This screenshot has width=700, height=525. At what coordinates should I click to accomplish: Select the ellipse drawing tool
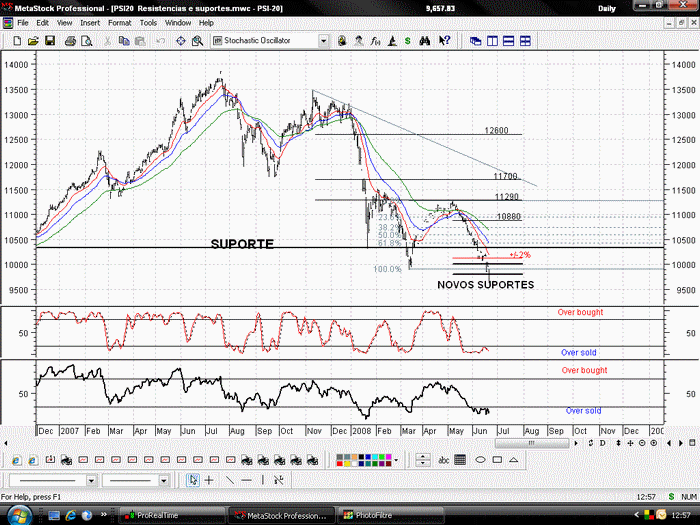click(480, 460)
